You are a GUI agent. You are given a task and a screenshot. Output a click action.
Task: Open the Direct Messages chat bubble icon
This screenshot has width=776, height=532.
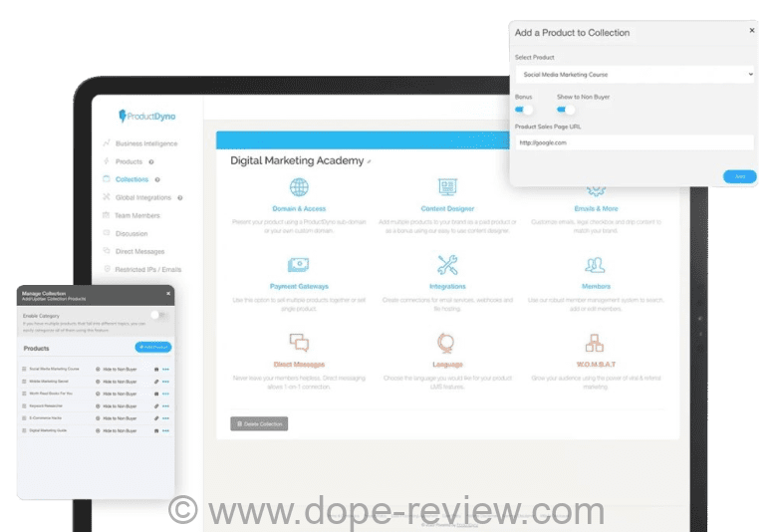(x=298, y=343)
